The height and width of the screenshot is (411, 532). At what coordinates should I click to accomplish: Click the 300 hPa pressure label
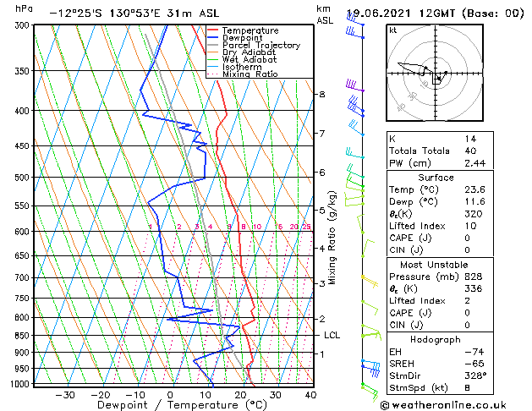pyautogui.click(x=24, y=25)
